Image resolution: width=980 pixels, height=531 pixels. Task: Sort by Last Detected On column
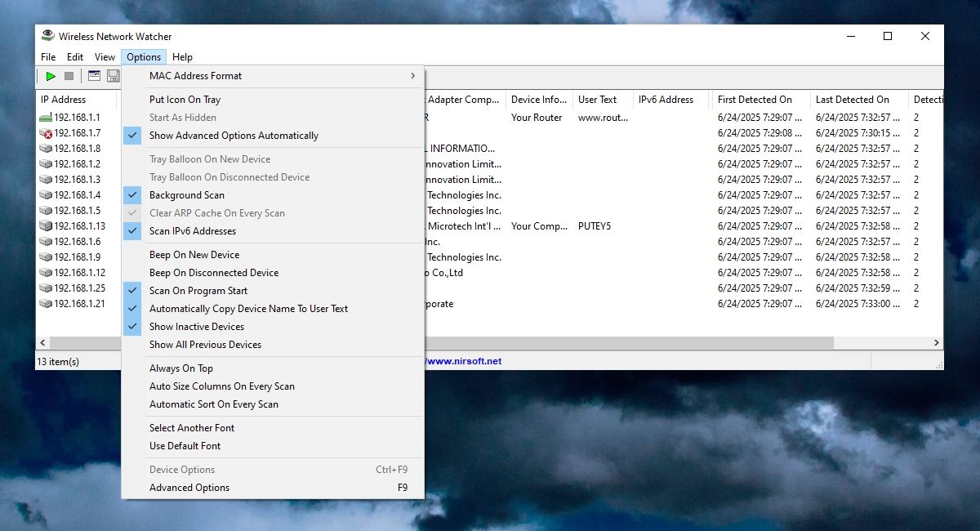pyautogui.click(x=859, y=100)
